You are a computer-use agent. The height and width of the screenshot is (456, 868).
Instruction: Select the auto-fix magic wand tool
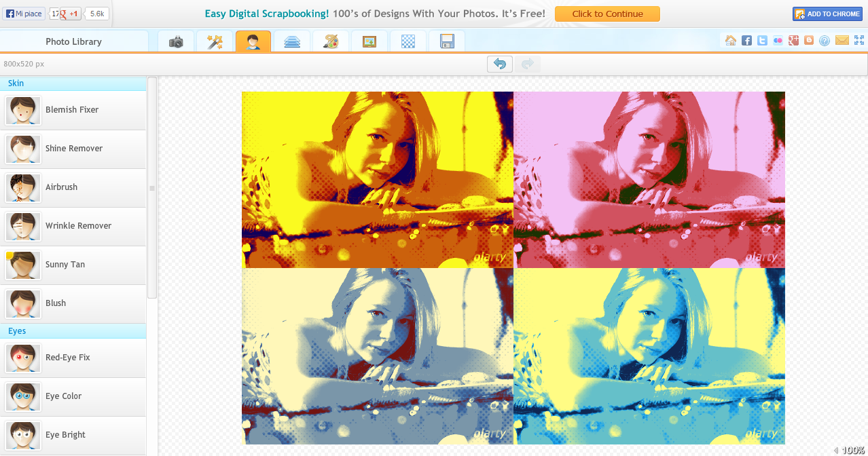click(215, 41)
